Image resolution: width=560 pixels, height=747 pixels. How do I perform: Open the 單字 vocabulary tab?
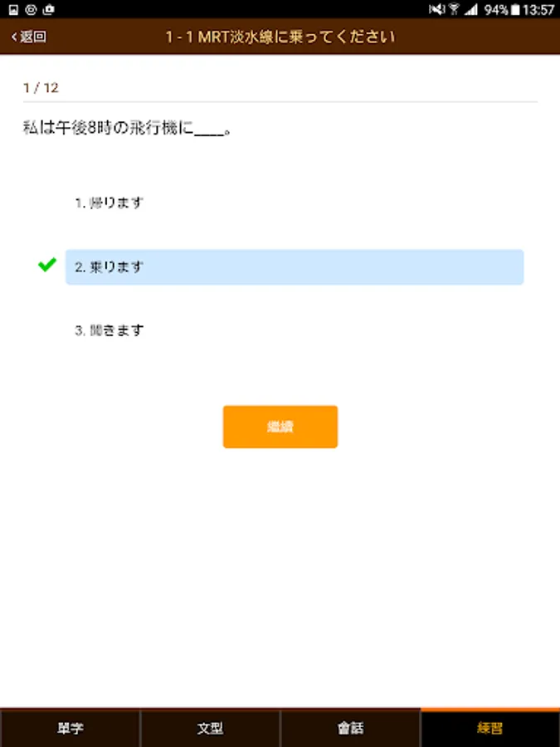tap(70, 729)
